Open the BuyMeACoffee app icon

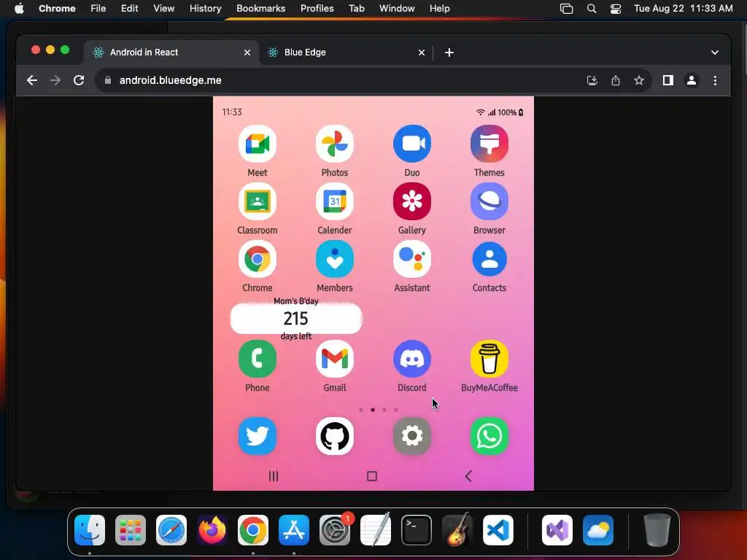489,359
